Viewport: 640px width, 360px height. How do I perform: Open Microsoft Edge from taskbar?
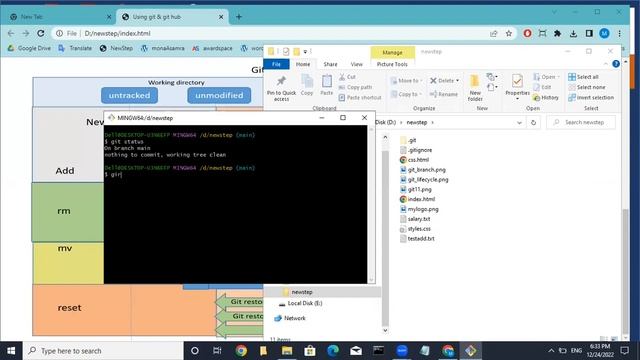[x=333, y=351]
